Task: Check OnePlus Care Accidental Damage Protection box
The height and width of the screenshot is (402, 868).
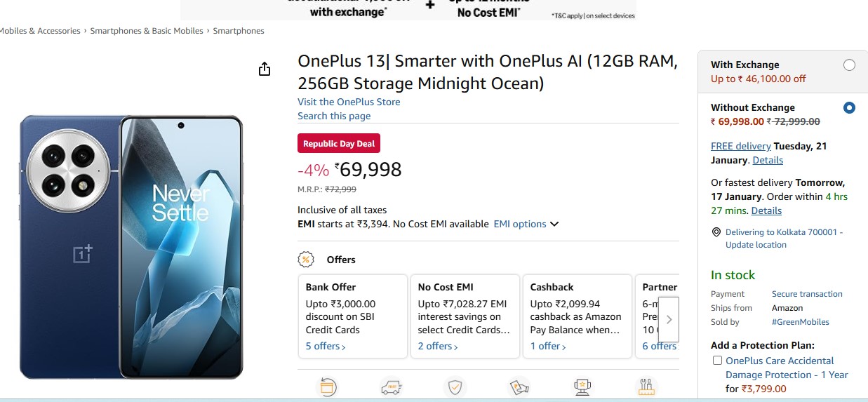Action: pos(717,361)
